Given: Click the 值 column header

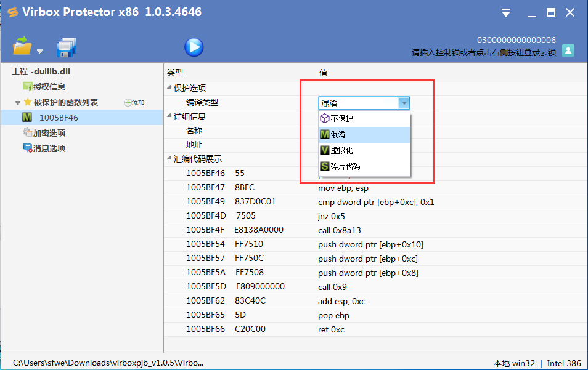Looking at the screenshot, I should click(323, 73).
